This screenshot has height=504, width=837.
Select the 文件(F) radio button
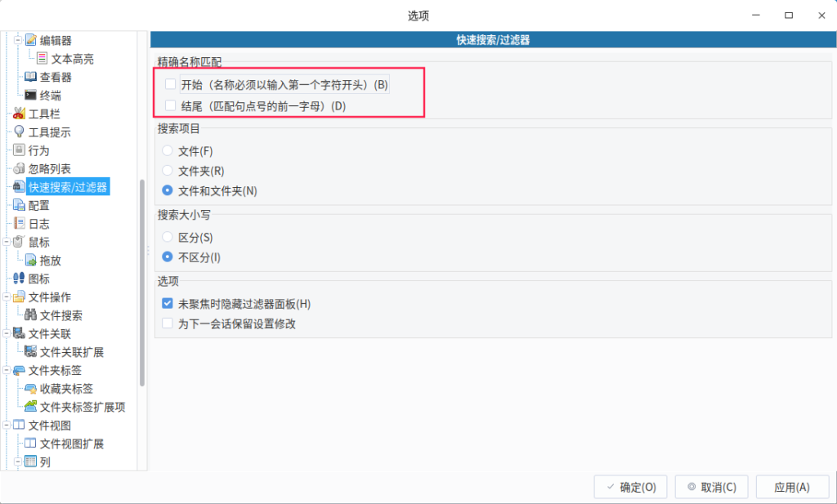click(168, 151)
